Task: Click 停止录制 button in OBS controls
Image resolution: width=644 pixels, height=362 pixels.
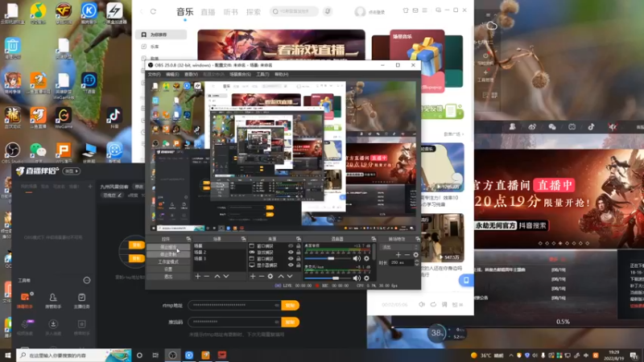Action: (x=168, y=254)
